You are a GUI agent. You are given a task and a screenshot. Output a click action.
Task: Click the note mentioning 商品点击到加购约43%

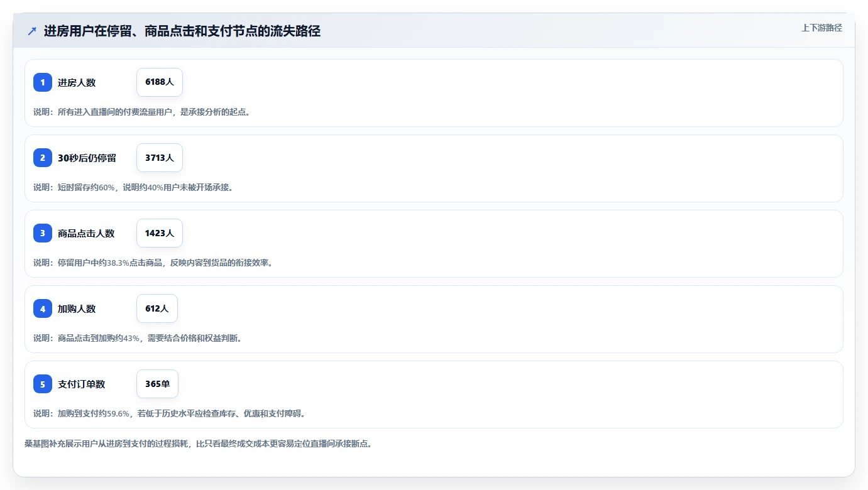coord(138,338)
